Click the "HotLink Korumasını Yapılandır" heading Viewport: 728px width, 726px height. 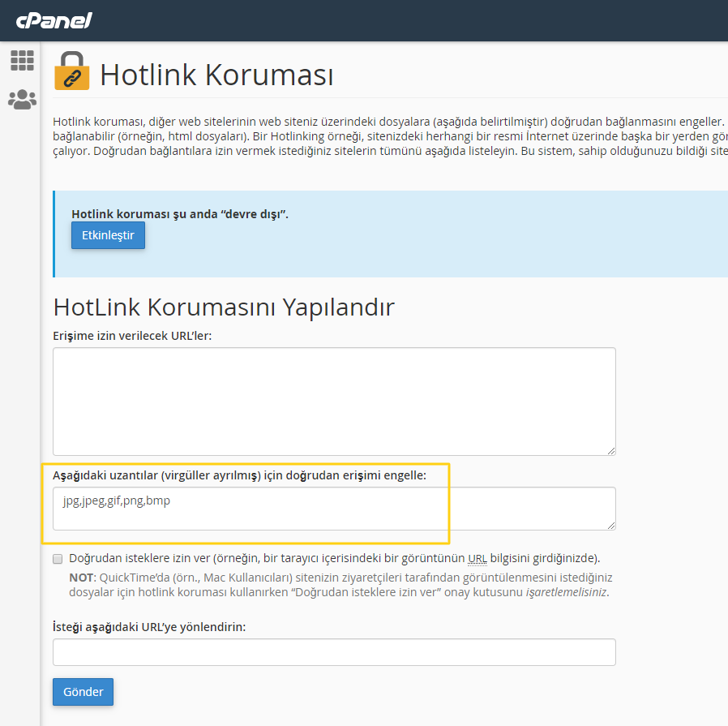(223, 307)
